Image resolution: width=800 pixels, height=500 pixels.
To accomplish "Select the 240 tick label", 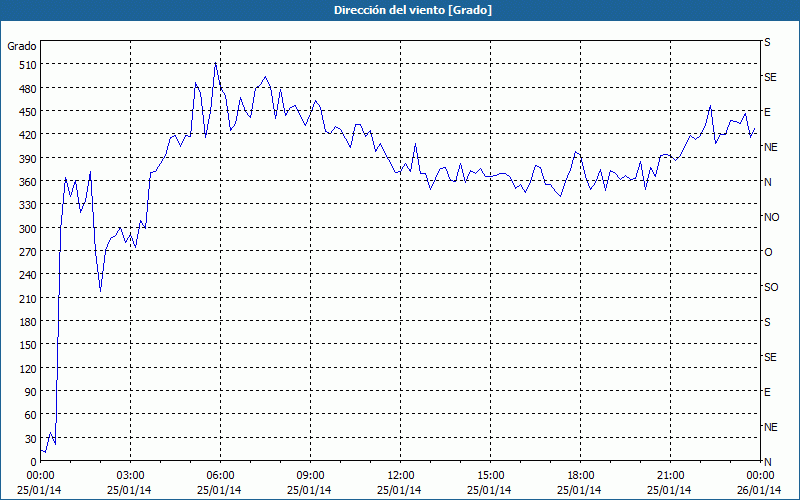I will click(28, 274).
